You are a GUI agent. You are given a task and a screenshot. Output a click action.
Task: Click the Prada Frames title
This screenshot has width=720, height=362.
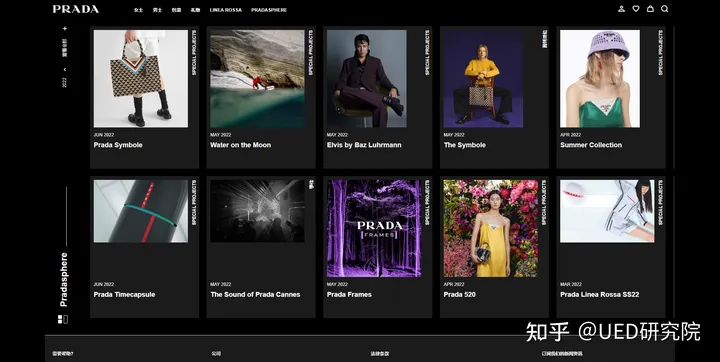tap(349, 294)
